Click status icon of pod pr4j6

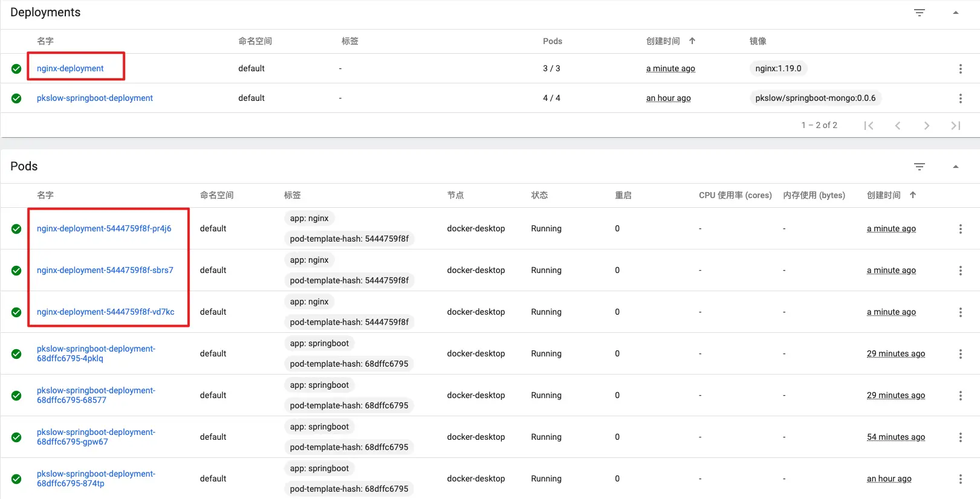[x=16, y=229]
